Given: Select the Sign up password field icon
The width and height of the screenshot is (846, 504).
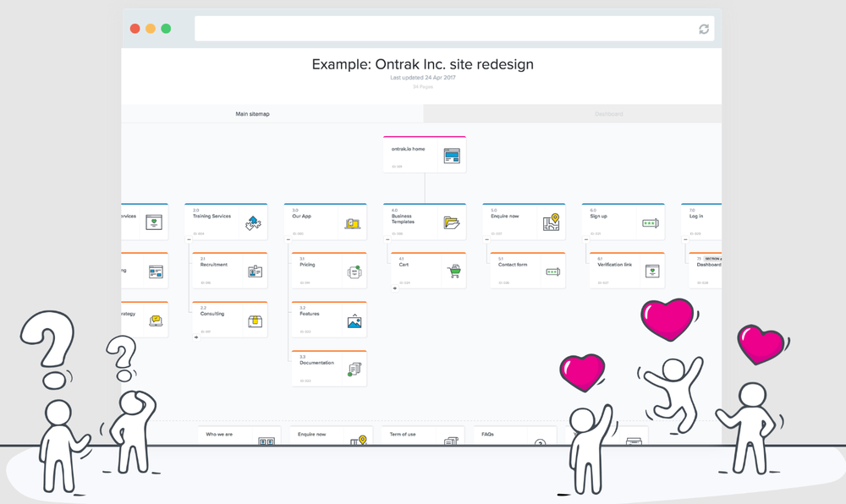Looking at the screenshot, I should [650, 223].
